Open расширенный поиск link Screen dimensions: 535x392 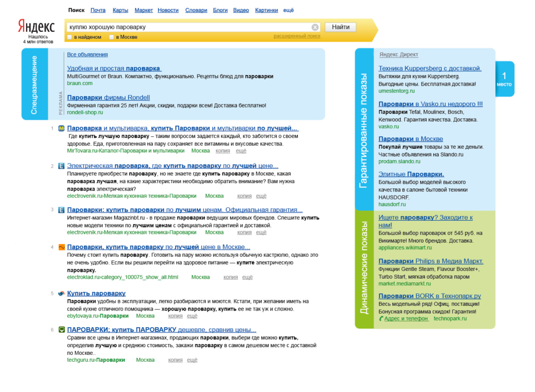tap(297, 36)
